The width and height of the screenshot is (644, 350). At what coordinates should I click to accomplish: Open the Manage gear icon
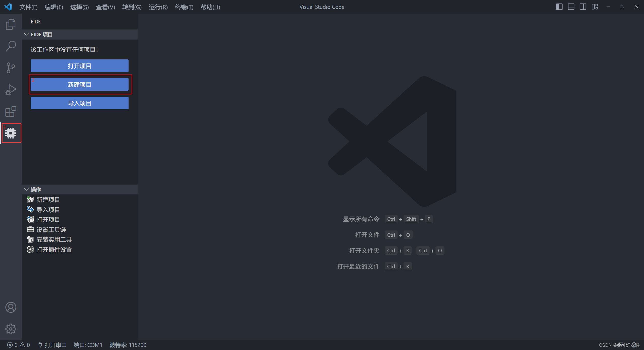11,329
